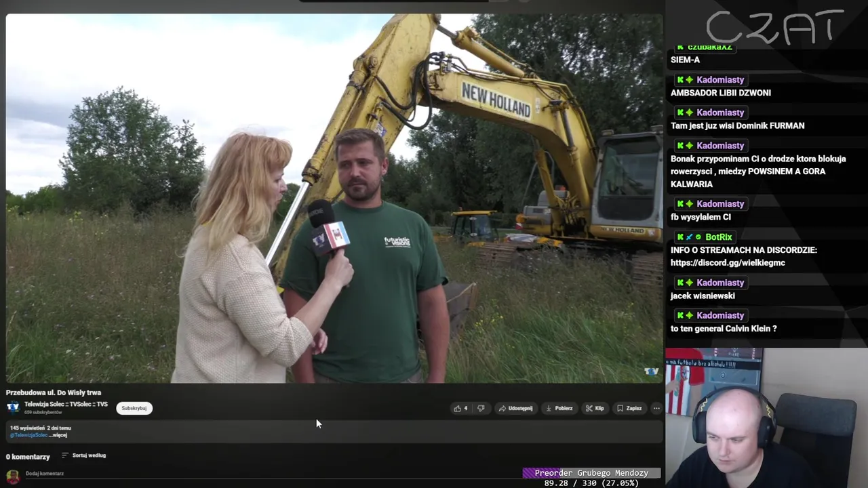Viewport: 868px width, 488px height.
Task: Click BotRix username in chat
Action: click(718, 237)
